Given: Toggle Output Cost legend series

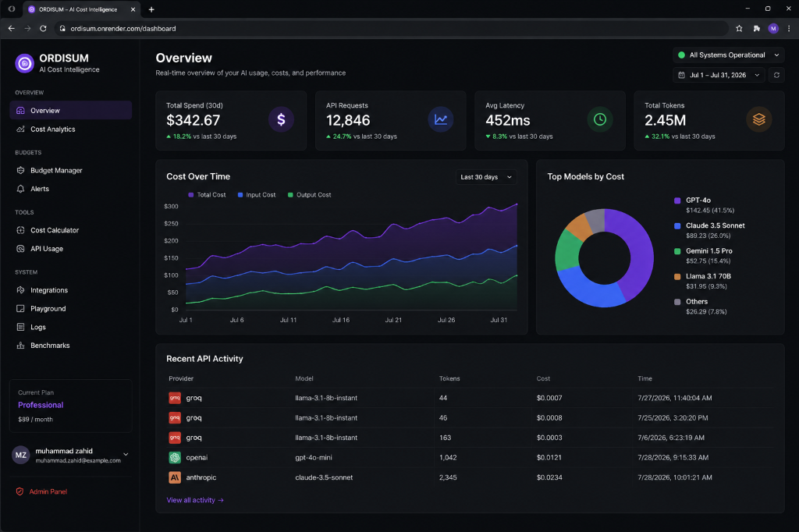Looking at the screenshot, I should point(309,195).
